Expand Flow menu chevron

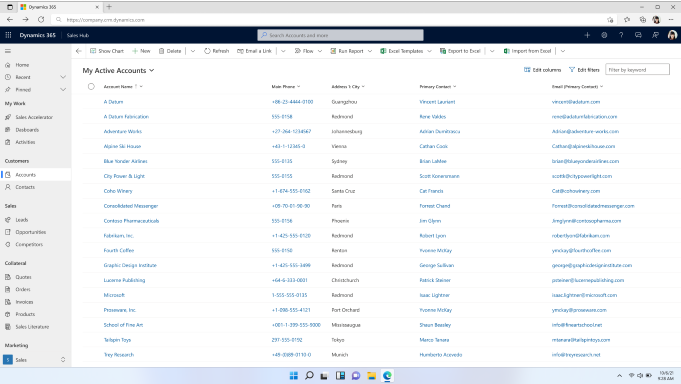(x=320, y=51)
